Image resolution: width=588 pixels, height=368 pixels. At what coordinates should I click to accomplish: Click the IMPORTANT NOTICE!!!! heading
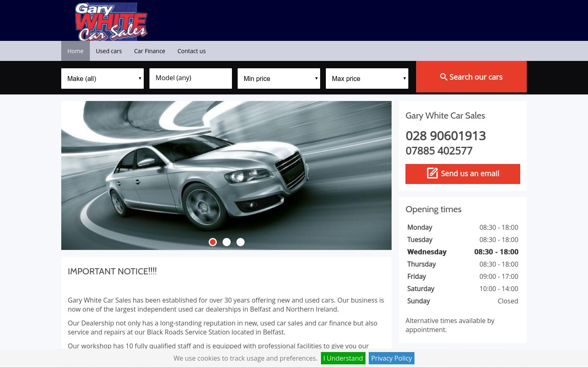click(112, 272)
